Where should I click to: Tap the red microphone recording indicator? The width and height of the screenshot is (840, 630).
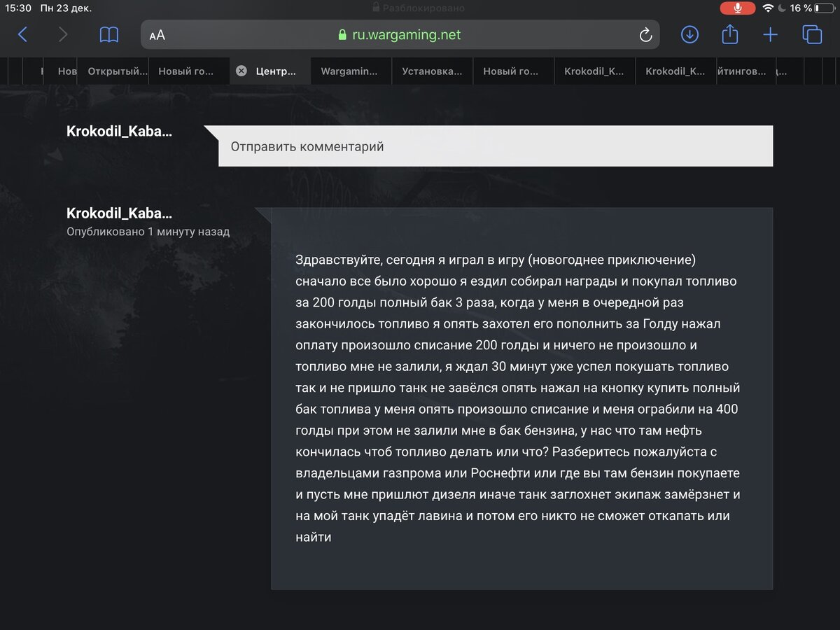[738, 8]
